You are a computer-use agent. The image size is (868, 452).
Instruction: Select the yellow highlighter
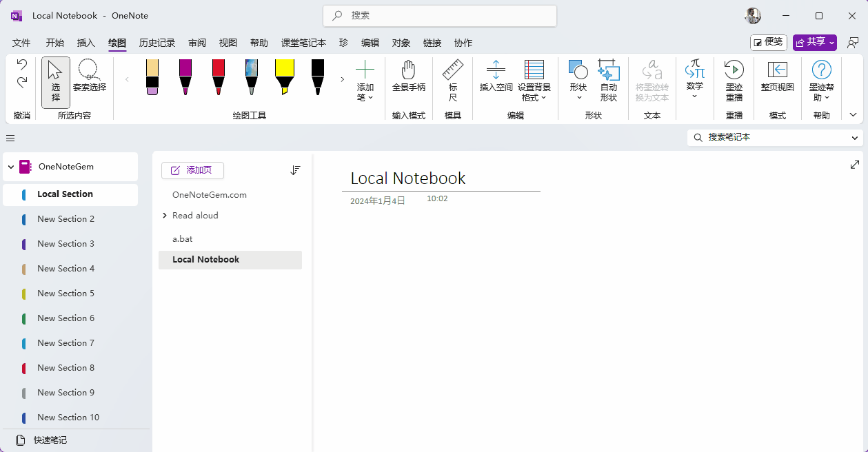click(285, 76)
